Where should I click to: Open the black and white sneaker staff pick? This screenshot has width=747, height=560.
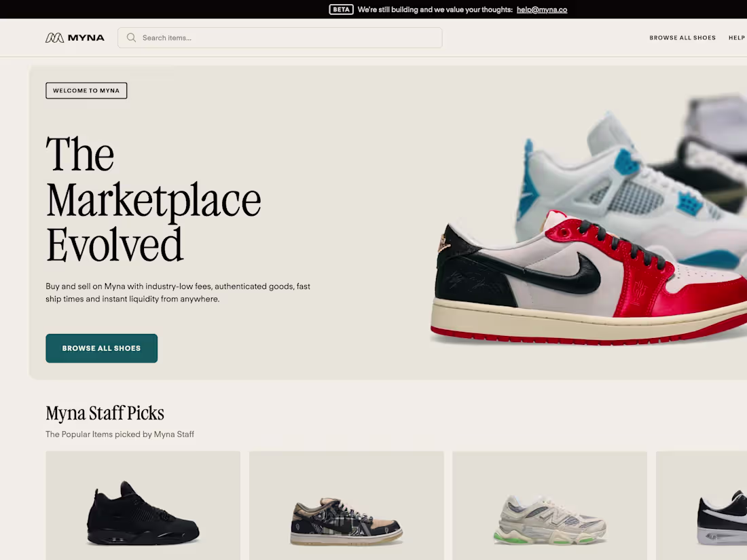click(x=702, y=506)
